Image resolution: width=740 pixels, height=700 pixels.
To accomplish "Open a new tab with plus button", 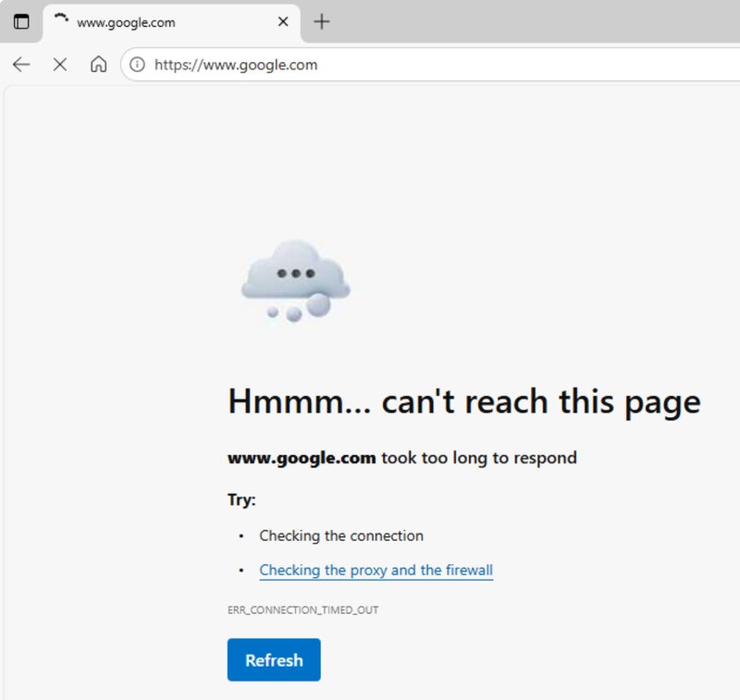I will (x=321, y=21).
